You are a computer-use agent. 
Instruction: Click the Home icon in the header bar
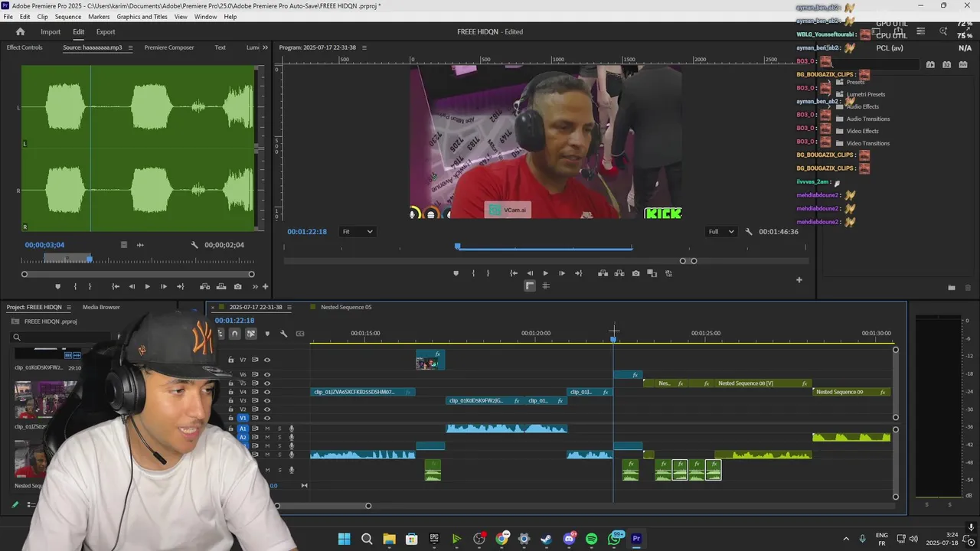coord(21,31)
